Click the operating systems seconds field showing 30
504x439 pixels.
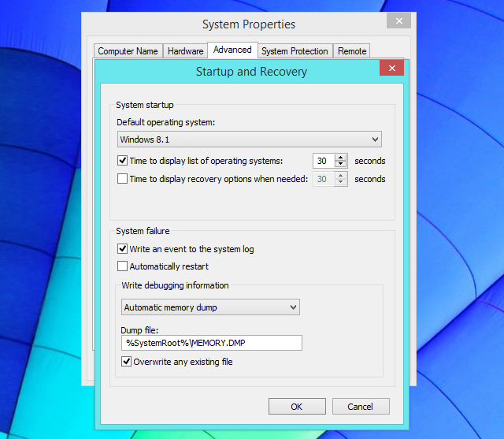point(324,161)
